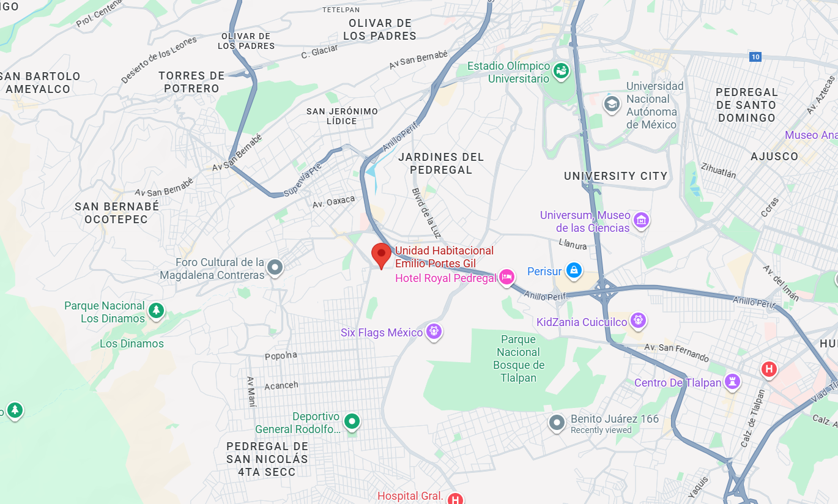Open the Universum museum marker icon
Screen dimensions: 838x504
(x=641, y=220)
